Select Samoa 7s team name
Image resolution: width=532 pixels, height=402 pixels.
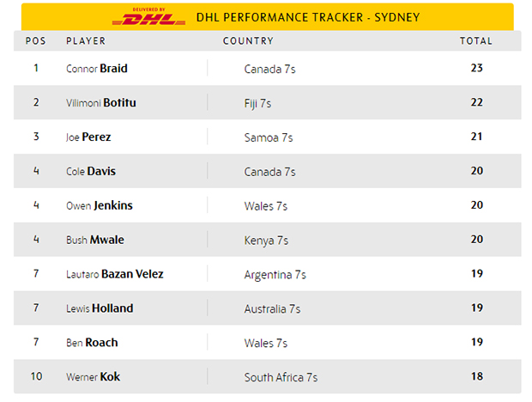[269, 137]
